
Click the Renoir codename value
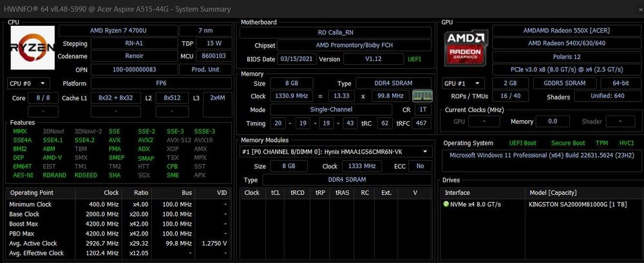coord(134,56)
